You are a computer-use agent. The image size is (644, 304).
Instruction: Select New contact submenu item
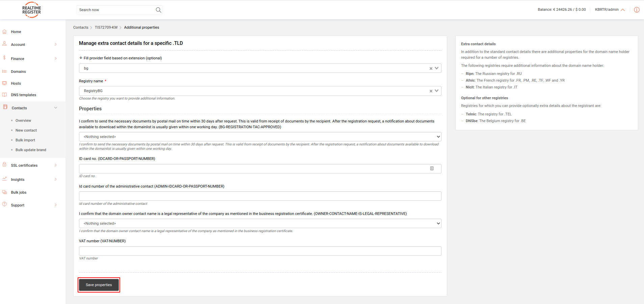26,130
